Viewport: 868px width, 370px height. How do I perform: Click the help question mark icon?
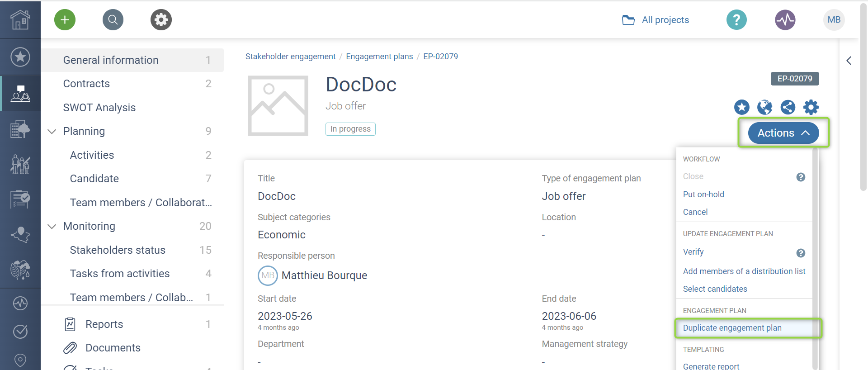(736, 20)
